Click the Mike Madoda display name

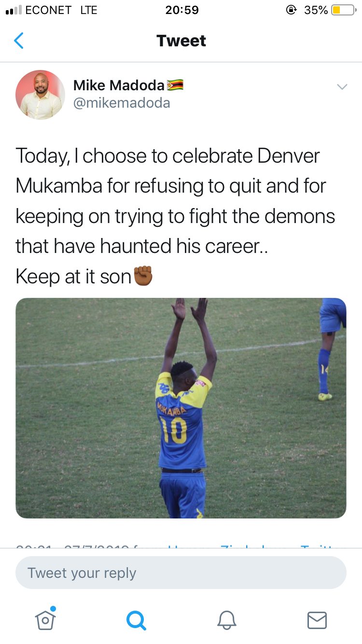point(119,85)
